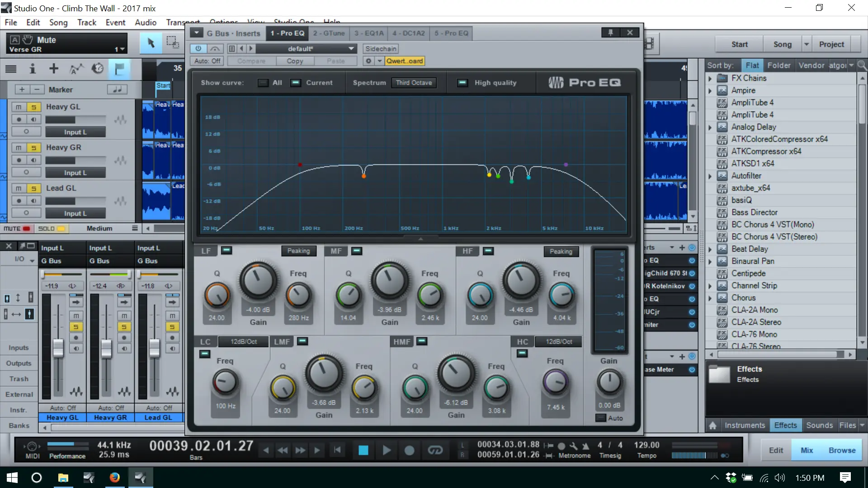
Task: Open Windows Start menu
Action: click(x=12, y=477)
